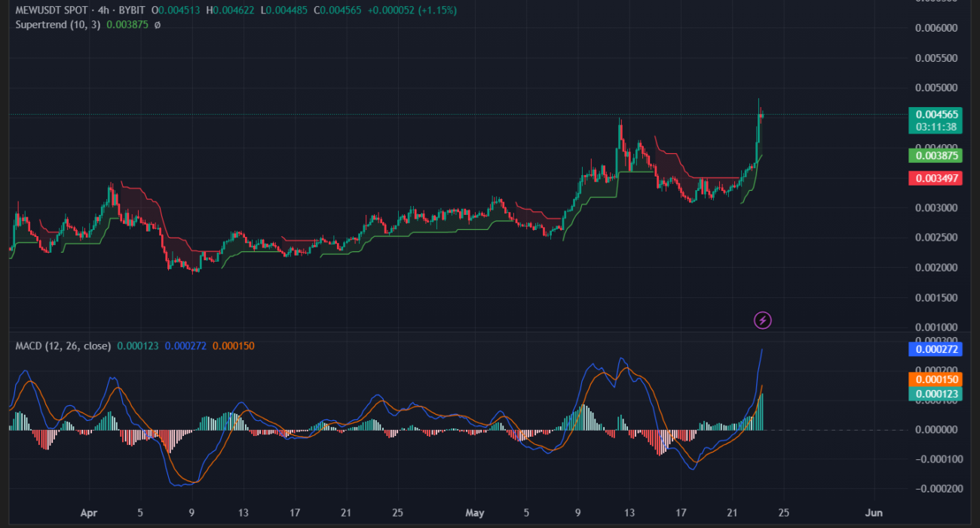The image size is (980, 528).
Task: Click the 'May' label on time axis
Action: tap(474, 513)
